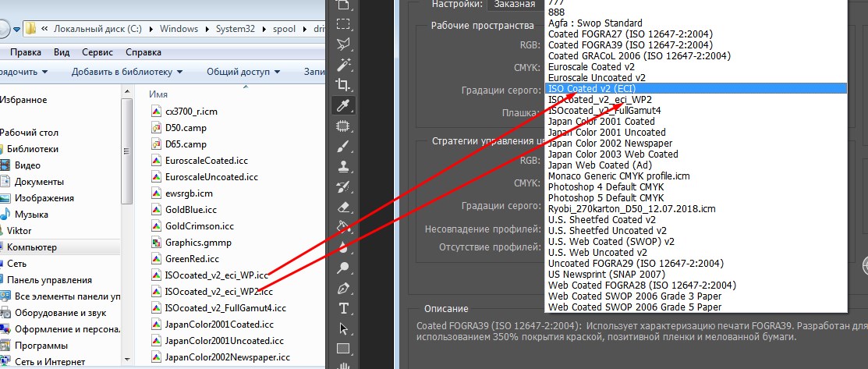
Task: Open the Правка menu in Explorer
Action: pyautogui.click(x=26, y=52)
